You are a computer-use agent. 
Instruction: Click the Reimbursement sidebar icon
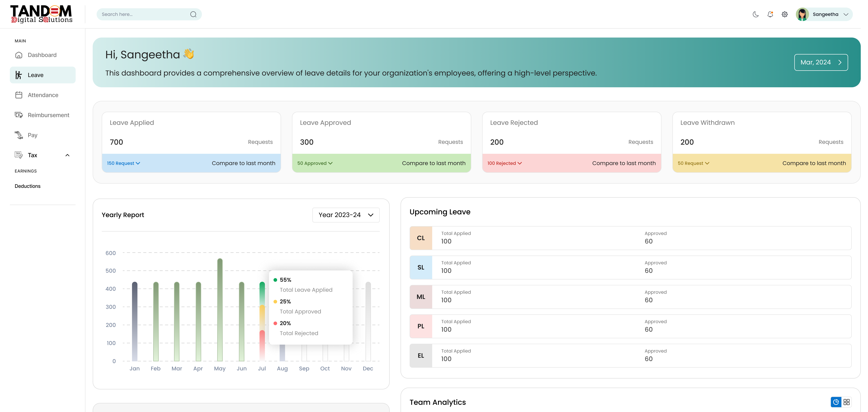click(19, 115)
